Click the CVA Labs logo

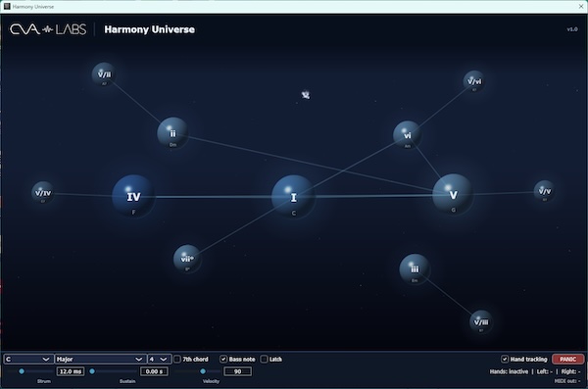click(48, 29)
